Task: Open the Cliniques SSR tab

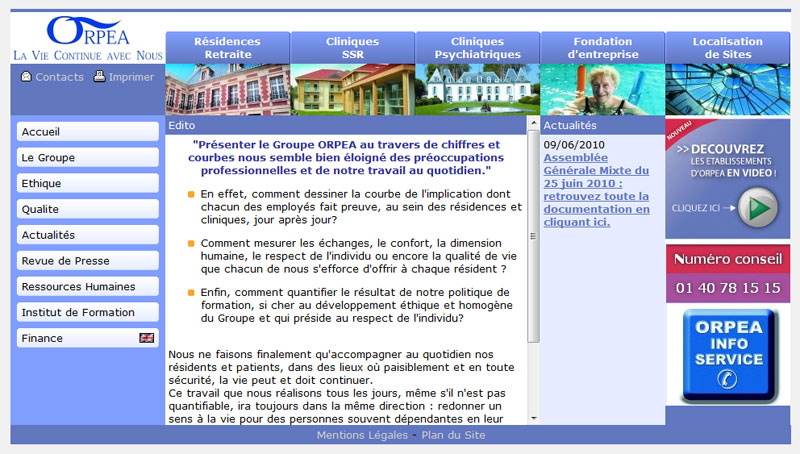Action: (x=353, y=48)
